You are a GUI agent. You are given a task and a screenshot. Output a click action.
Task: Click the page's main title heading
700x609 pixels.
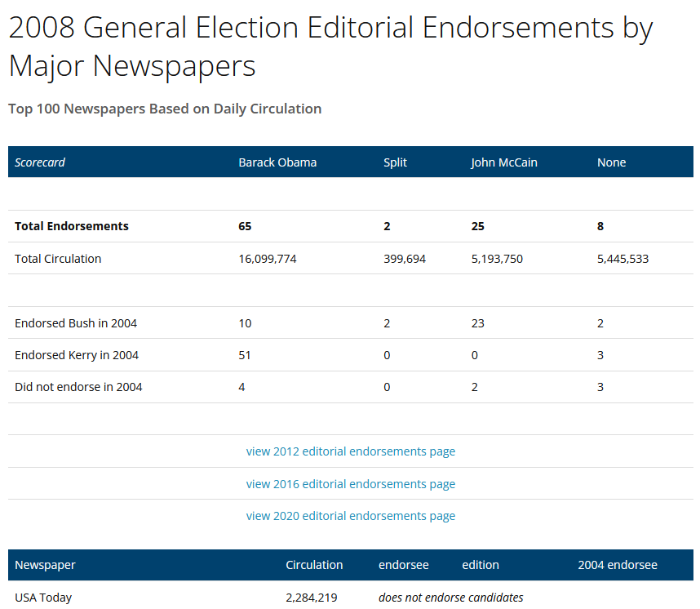(330, 47)
